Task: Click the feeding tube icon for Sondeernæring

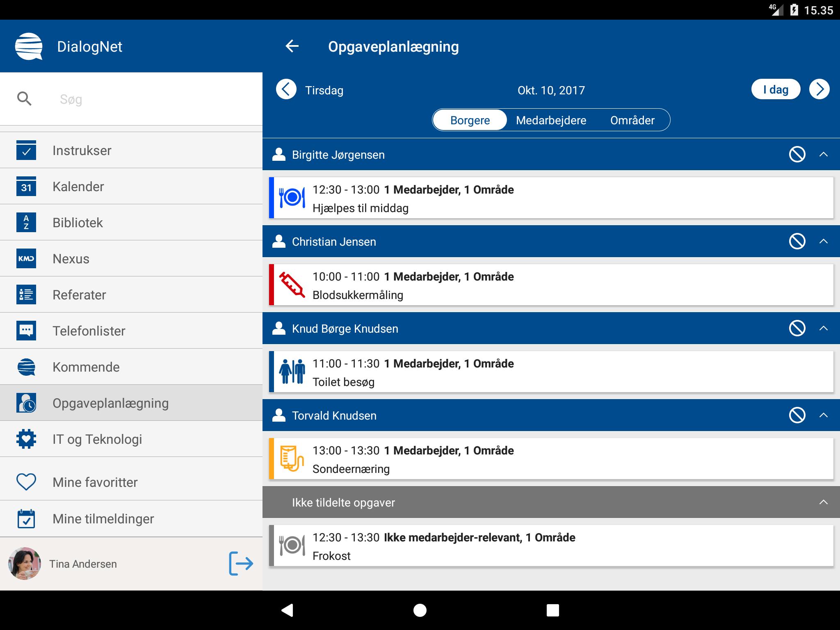Action: pos(292,459)
